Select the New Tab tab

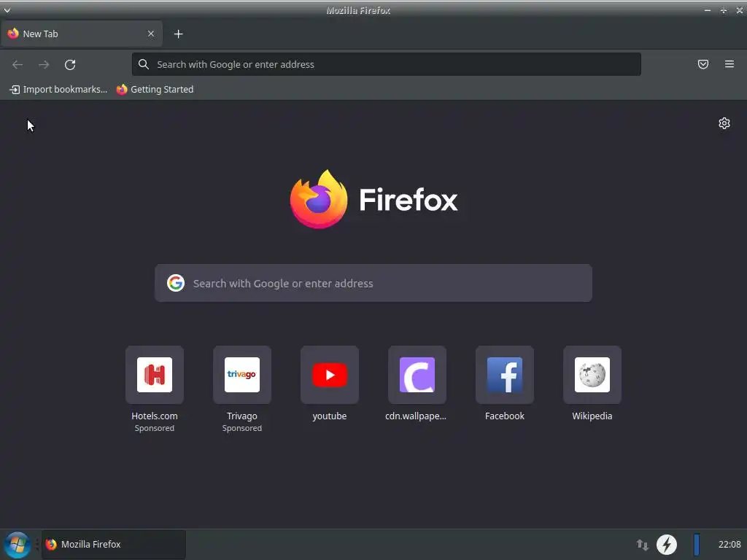[82, 34]
